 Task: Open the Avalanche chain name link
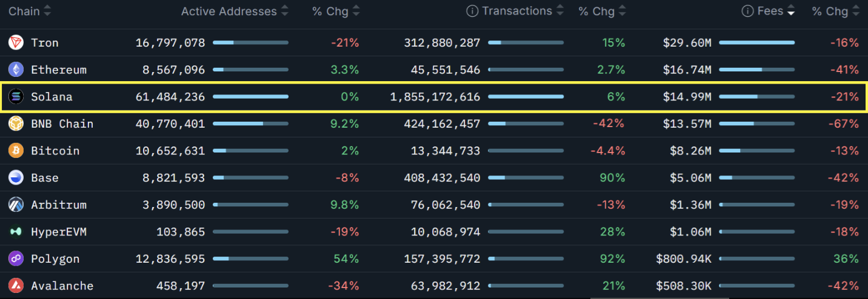click(62, 286)
